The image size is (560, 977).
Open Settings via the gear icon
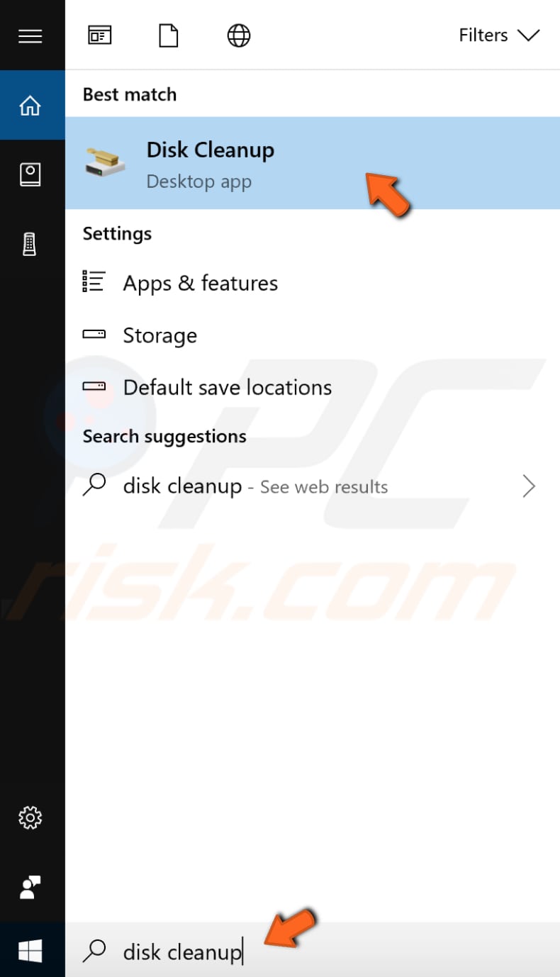[x=30, y=817]
